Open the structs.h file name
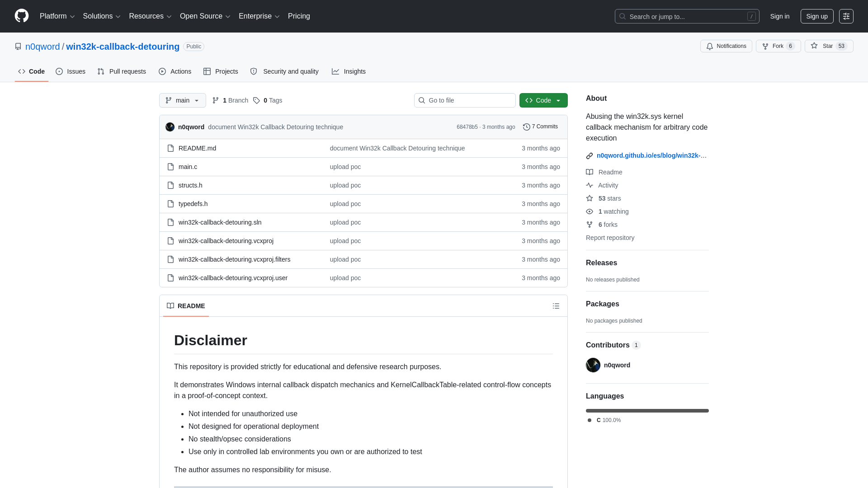 tap(190, 185)
